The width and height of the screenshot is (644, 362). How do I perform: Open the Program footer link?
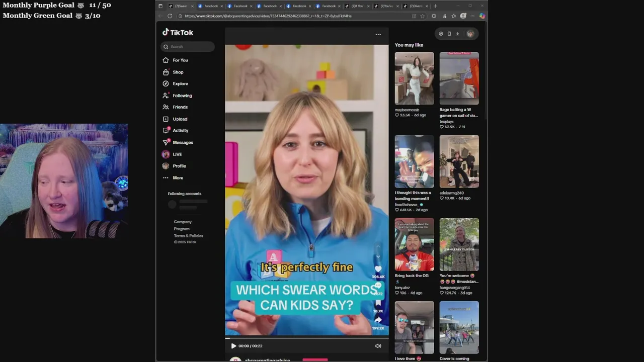click(x=182, y=229)
